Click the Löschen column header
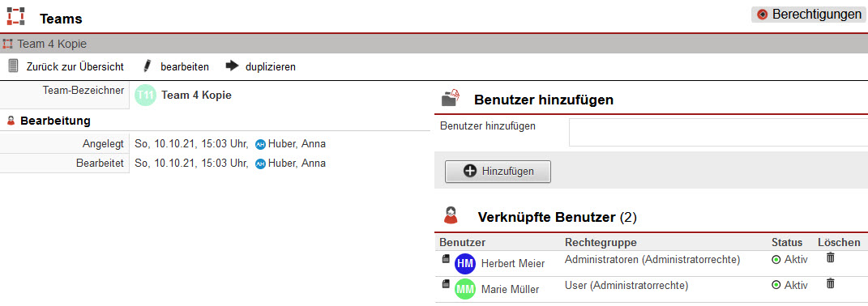Viewport: 868px width, 306px height. coord(839,242)
